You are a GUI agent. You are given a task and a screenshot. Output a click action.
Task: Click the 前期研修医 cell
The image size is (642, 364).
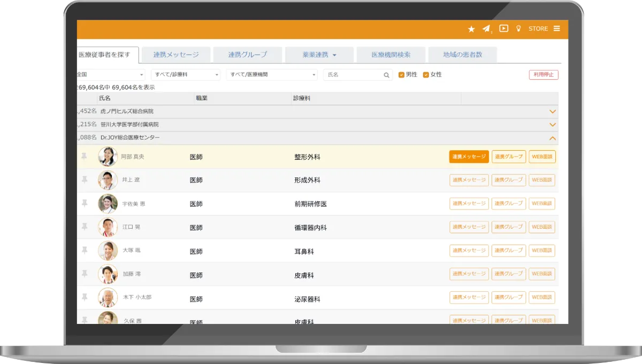311,204
